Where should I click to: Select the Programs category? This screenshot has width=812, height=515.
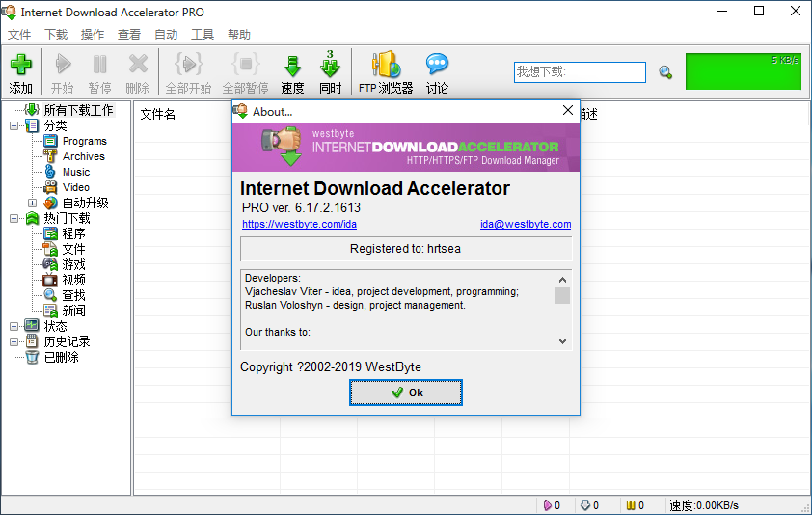point(85,141)
